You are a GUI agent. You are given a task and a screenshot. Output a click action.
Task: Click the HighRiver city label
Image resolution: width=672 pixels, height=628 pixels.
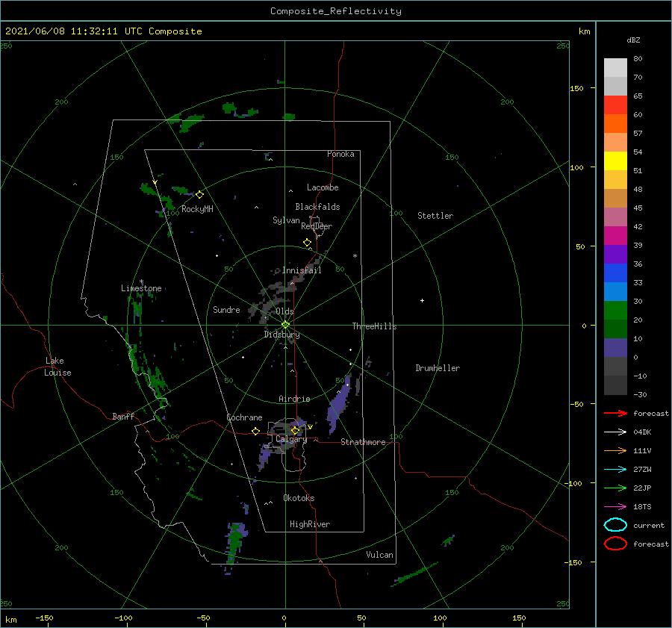(310, 524)
